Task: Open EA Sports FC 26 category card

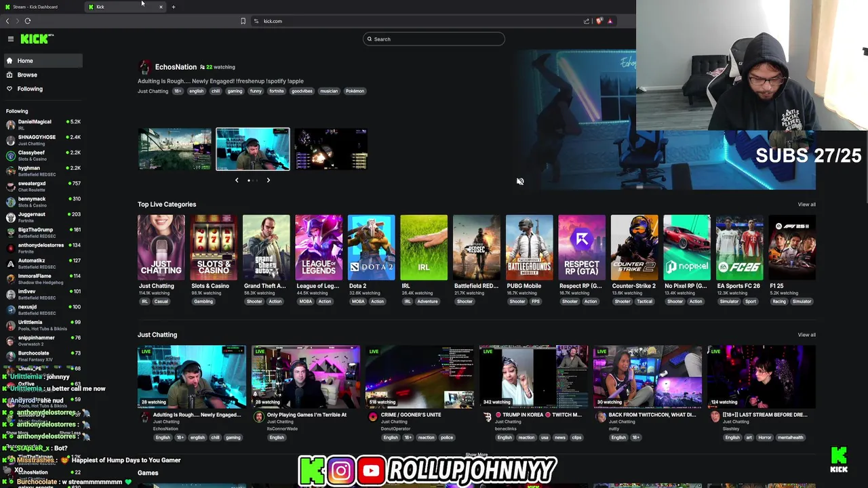Action: click(x=739, y=247)
